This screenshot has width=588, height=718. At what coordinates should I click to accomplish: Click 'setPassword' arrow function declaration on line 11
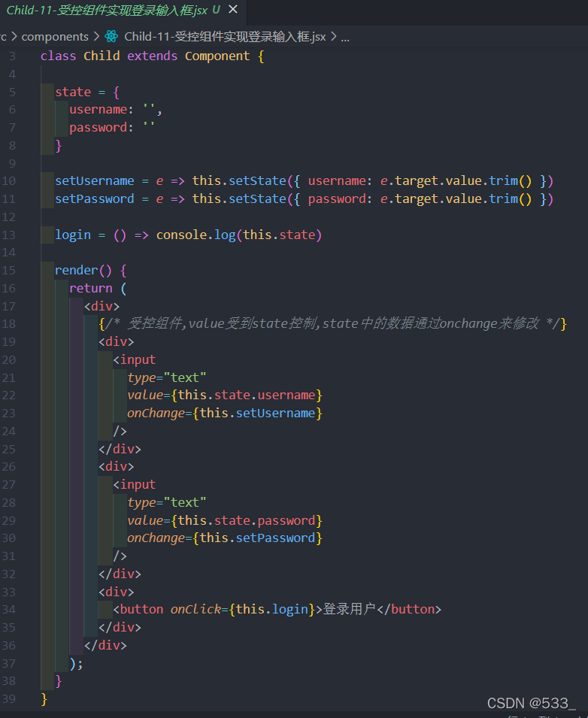click(94, 198)
